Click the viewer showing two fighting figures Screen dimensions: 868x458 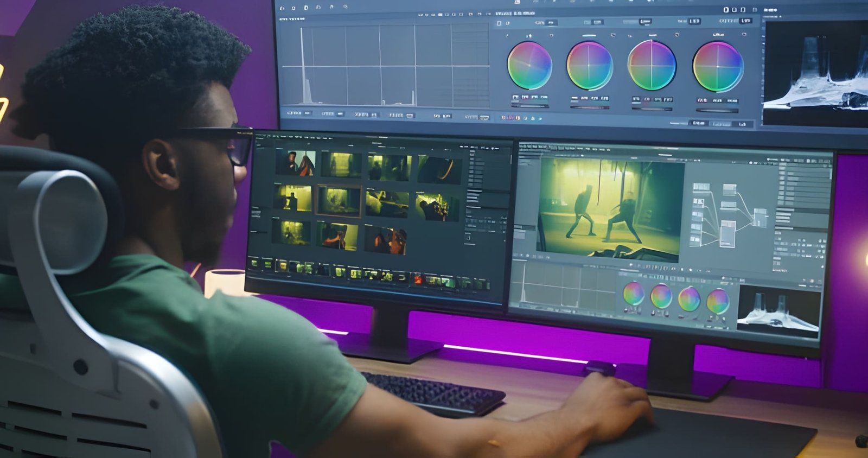pos(610,209)
